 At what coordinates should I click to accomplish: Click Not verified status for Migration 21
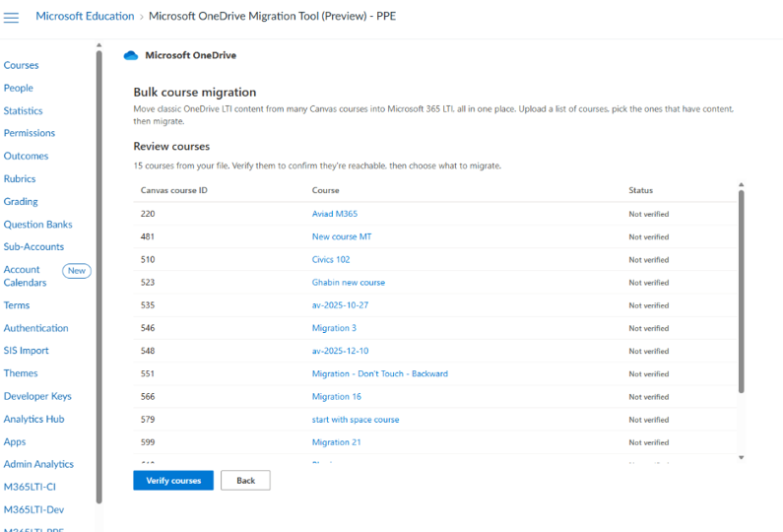(649, 443)
